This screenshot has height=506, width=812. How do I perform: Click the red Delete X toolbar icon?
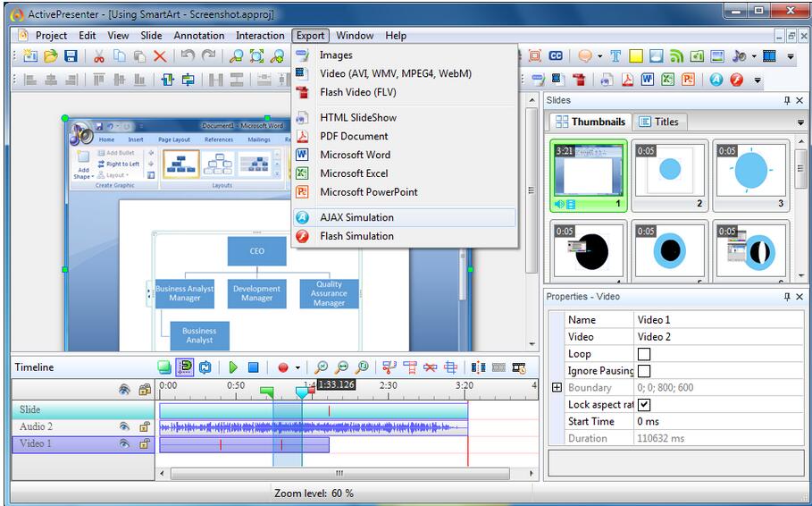(x=160, y=55)
